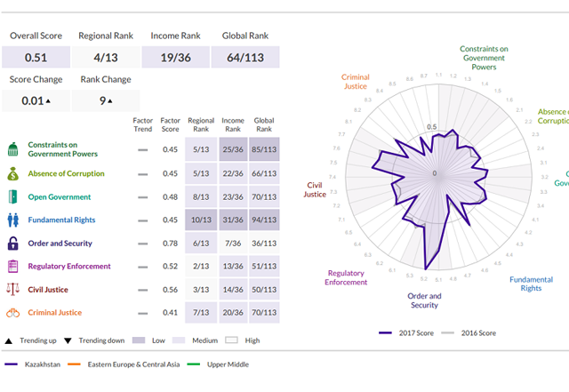The width and height of the screenshot is (569, 392).
Task: Click the Criminal Justice handcuffs icon
Action: [13, 312]
